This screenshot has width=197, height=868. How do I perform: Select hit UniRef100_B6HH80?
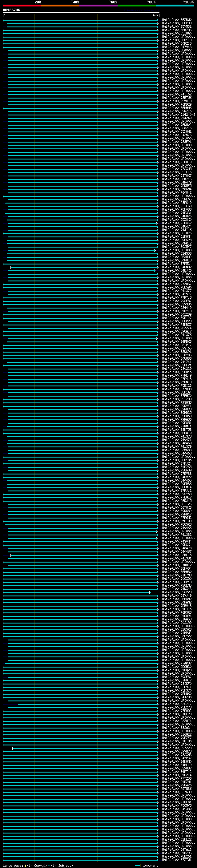point(177,572)
